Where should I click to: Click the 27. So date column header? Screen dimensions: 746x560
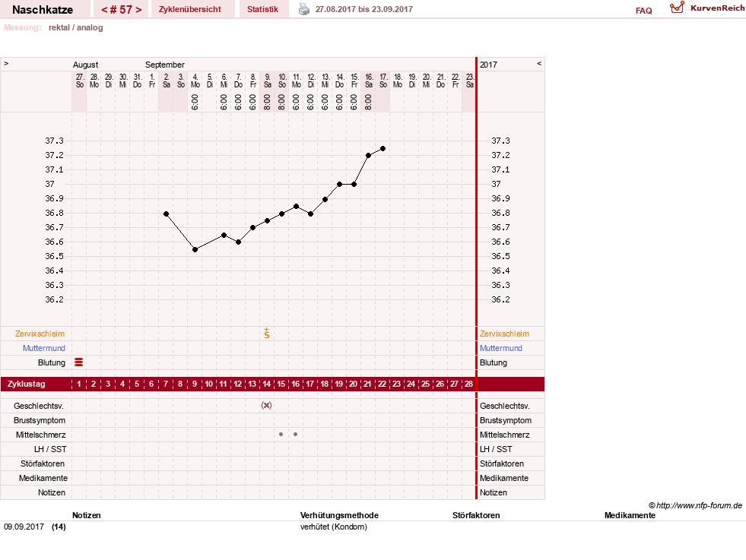(x=80, y=81)
